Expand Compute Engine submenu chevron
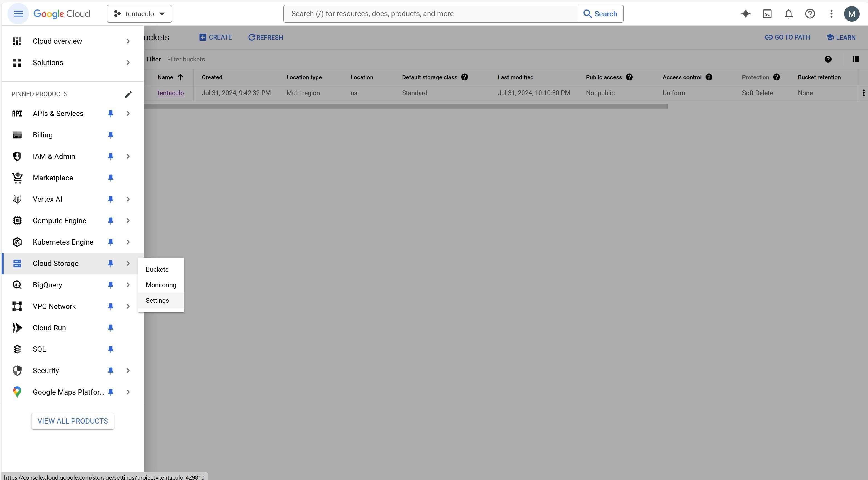 coord(128,221)
